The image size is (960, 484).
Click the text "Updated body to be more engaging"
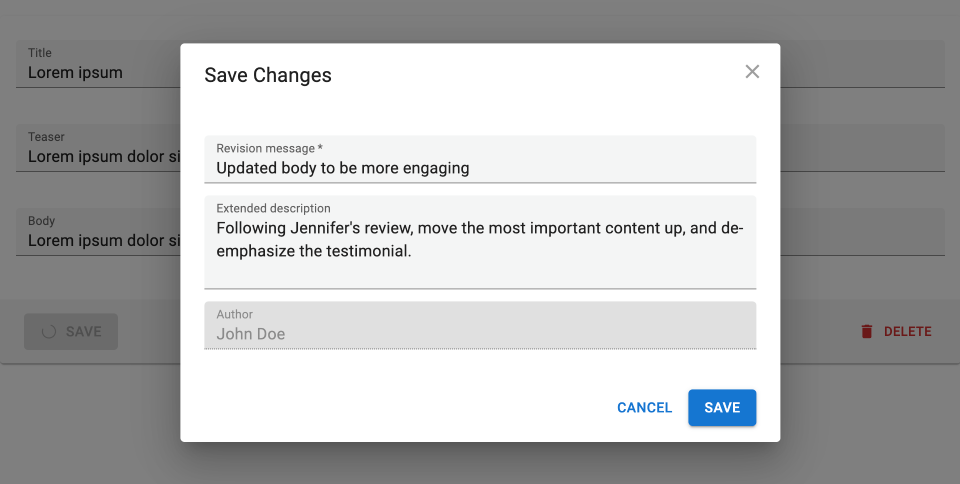342,168
